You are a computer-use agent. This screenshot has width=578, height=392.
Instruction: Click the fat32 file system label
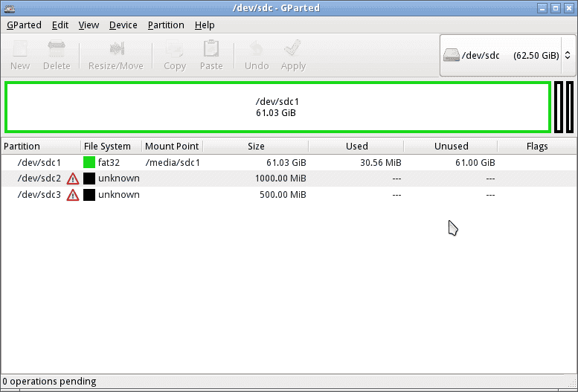point(109,163)
